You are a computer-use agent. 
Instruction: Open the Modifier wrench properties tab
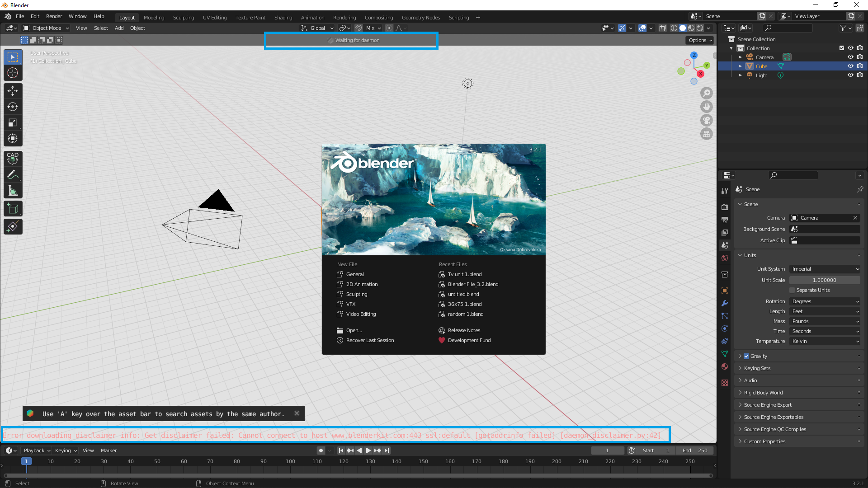pos(725,303)
